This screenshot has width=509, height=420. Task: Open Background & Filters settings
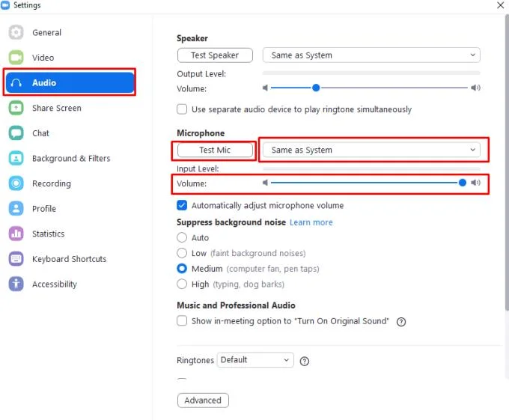point(71,159)
